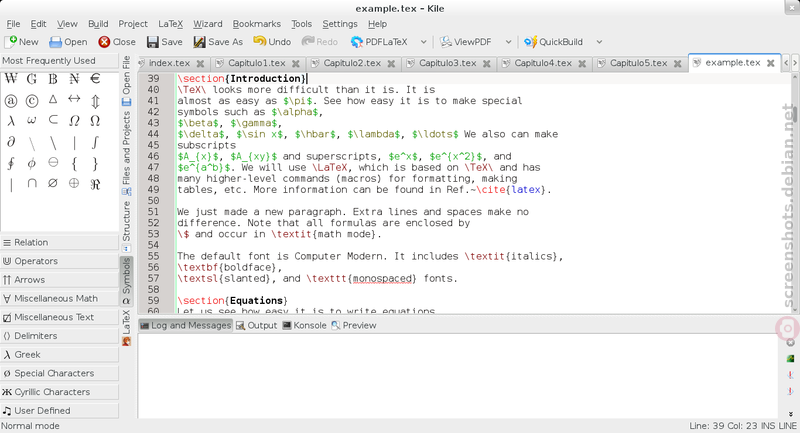Show the Files and Projects side panel
The height and width of the screenshot is (433, 800).
(x=127, y=153)
